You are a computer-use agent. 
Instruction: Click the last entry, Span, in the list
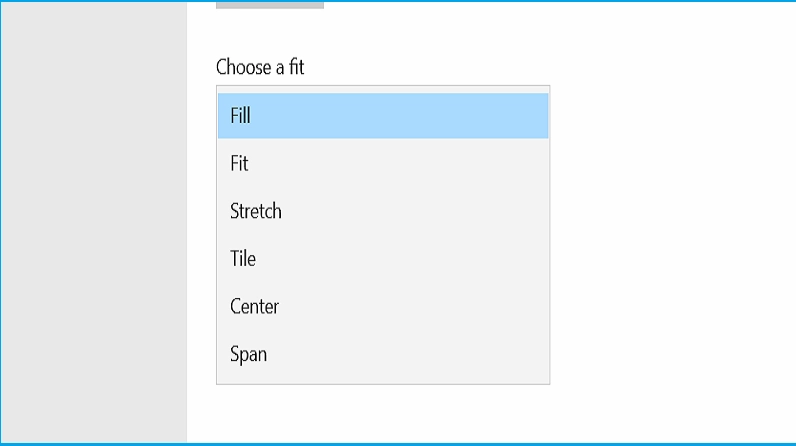383,354
